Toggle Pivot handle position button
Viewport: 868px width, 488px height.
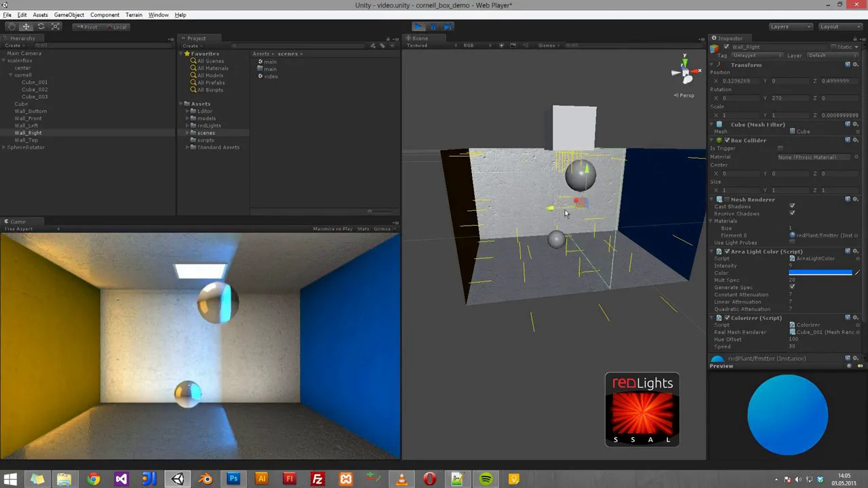87,26
